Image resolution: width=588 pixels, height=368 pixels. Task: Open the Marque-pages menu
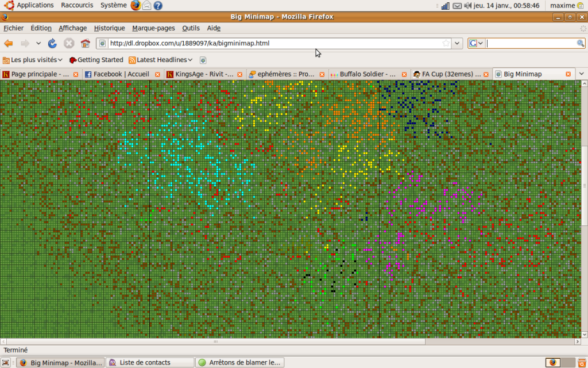coord(153,28)
